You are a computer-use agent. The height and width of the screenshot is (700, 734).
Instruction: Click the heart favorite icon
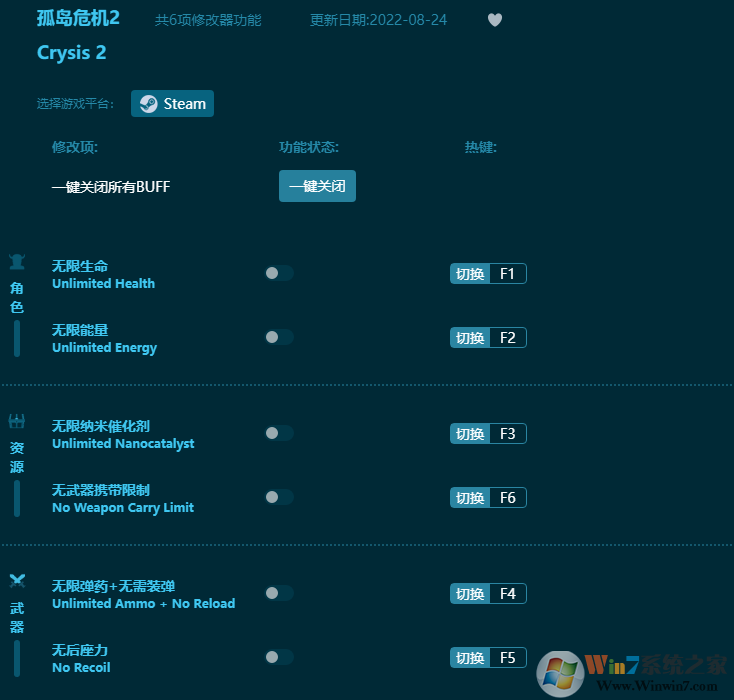[495, 20]
